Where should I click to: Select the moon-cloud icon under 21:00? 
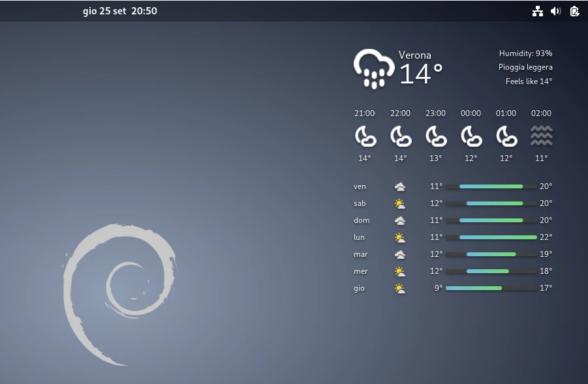tap(365, 135)
